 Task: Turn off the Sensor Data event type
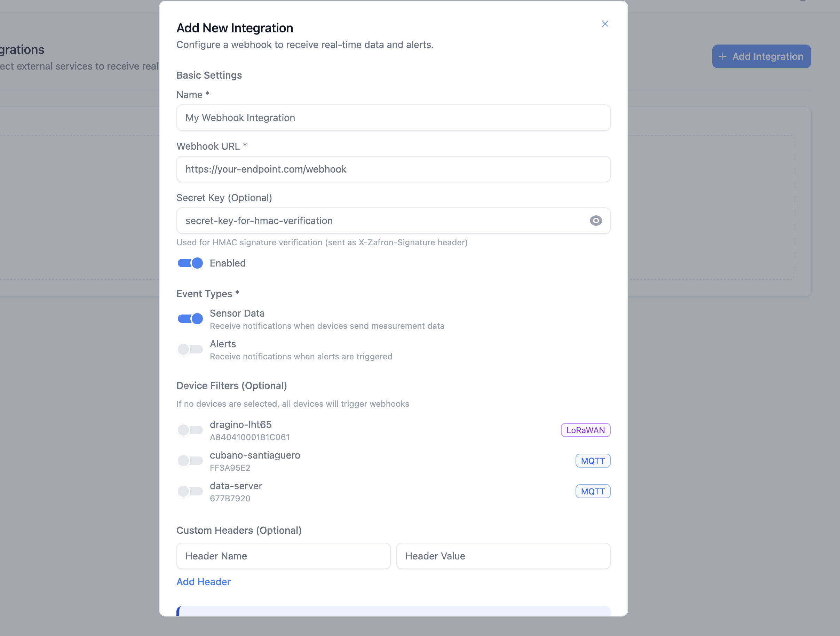click(x=190, y=319)
